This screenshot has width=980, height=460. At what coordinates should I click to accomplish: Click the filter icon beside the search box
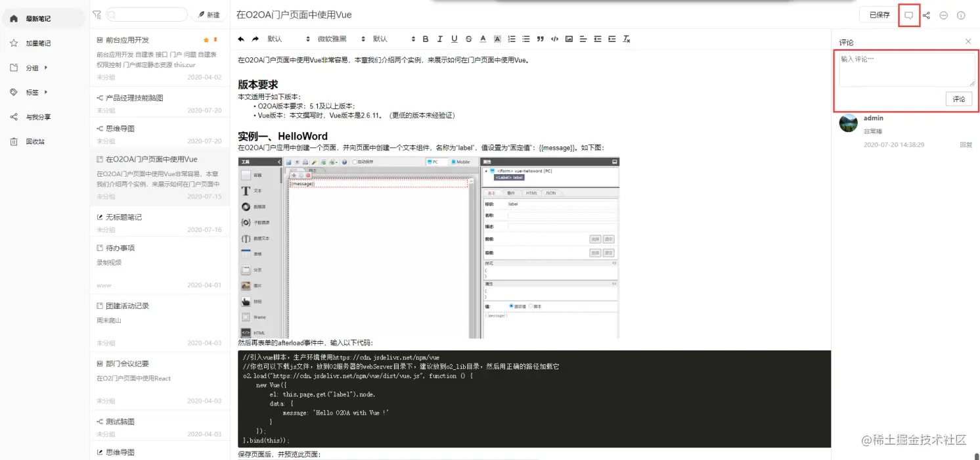click(x=97, y=14)
